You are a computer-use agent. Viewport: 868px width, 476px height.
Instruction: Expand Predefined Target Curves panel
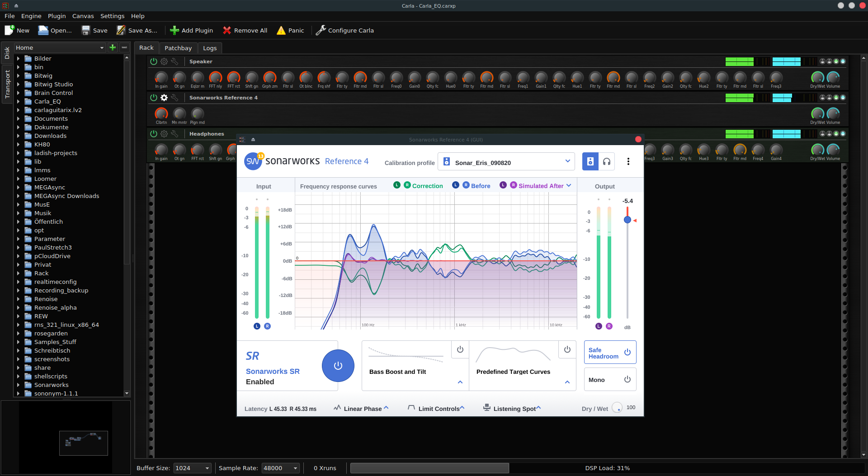coord(567,382)
